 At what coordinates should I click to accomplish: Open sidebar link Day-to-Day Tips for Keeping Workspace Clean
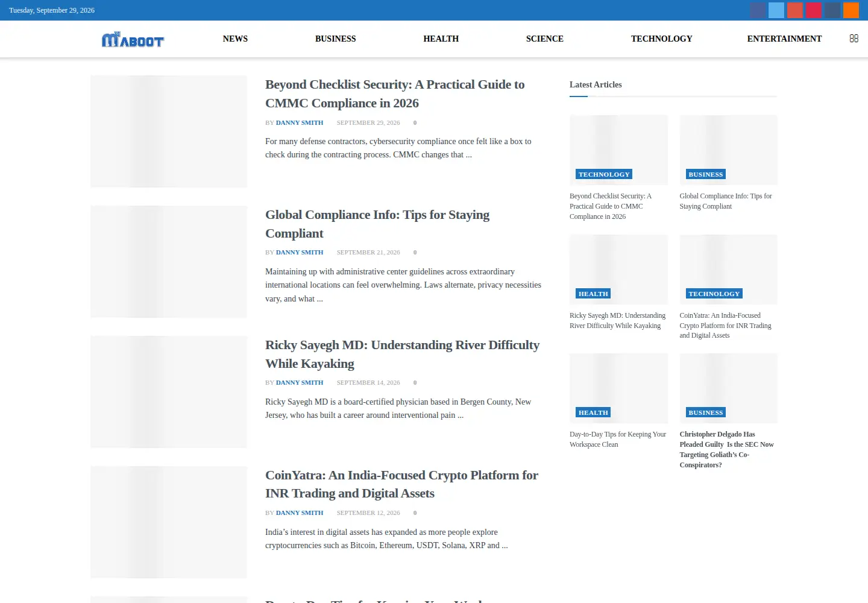(x=618, y=439)
